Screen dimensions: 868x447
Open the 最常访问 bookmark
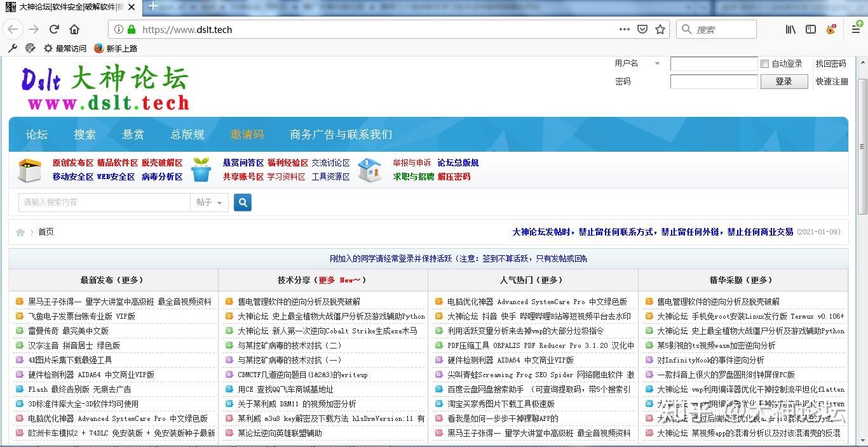(65, 48)
